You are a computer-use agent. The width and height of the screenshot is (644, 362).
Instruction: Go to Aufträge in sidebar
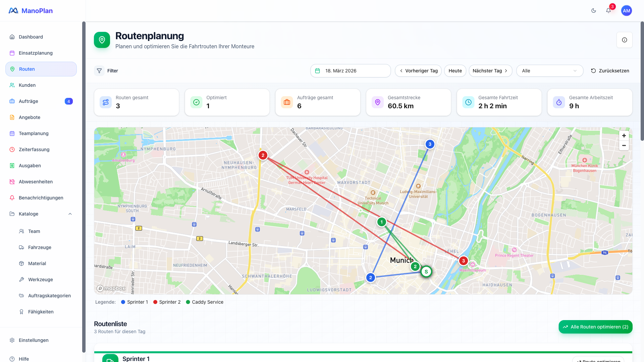(x=29, y=101)
